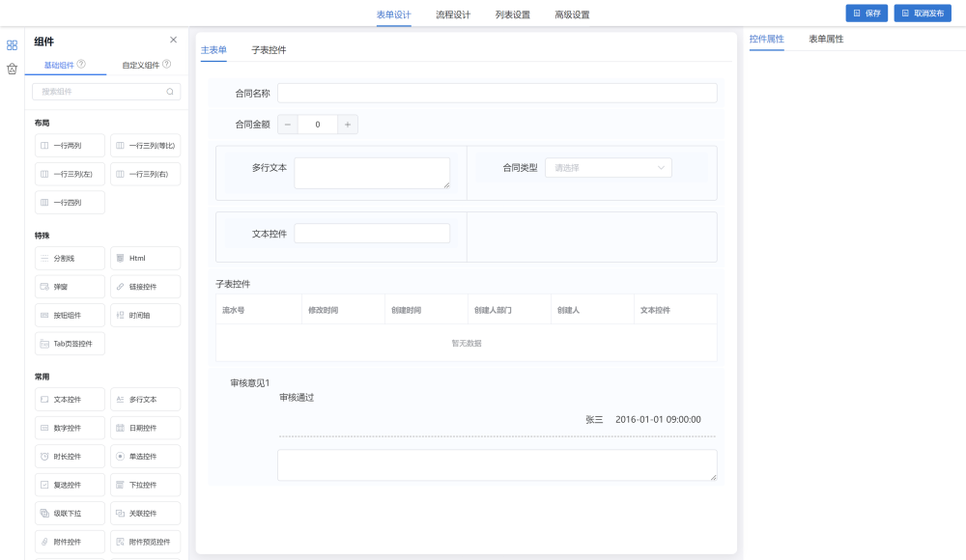Decrease 合同金额 with the minus button
The height and width of the screenshot is (560, 966).
[288, 125]
